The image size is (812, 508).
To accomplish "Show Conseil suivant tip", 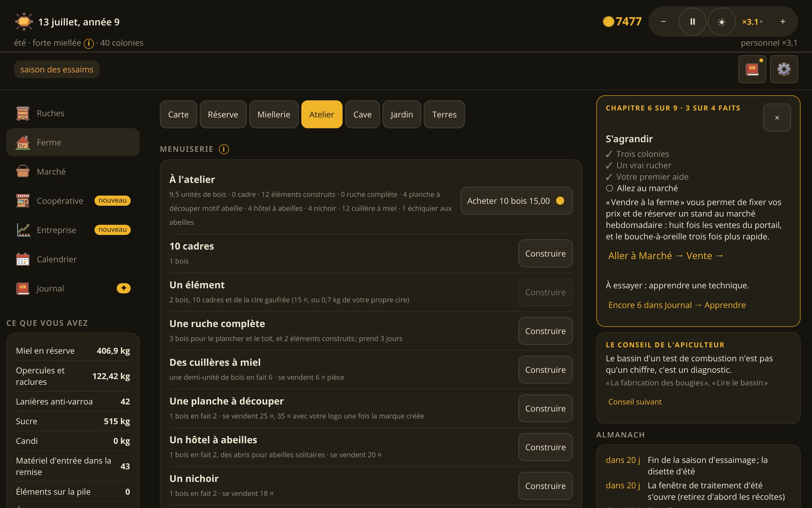I will tap(635, 402).
